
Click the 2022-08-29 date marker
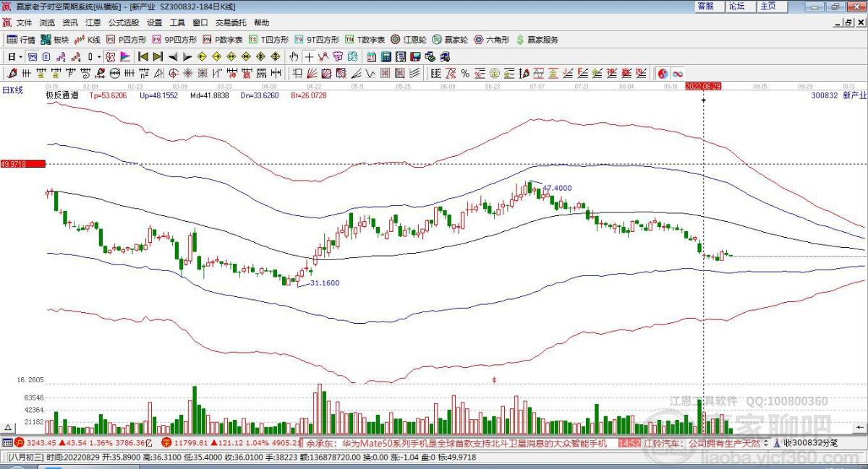pos(703,85)
